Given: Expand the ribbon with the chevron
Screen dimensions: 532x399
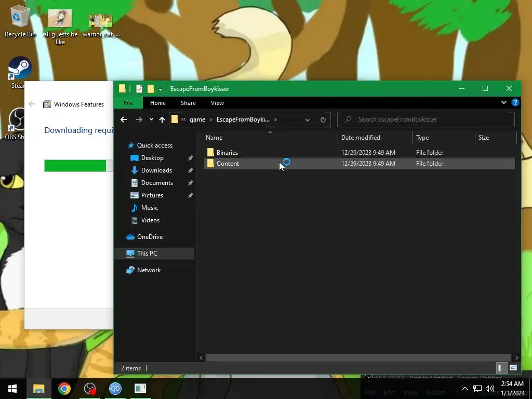Looking at the screenshot, I should (x=504, y=102).
